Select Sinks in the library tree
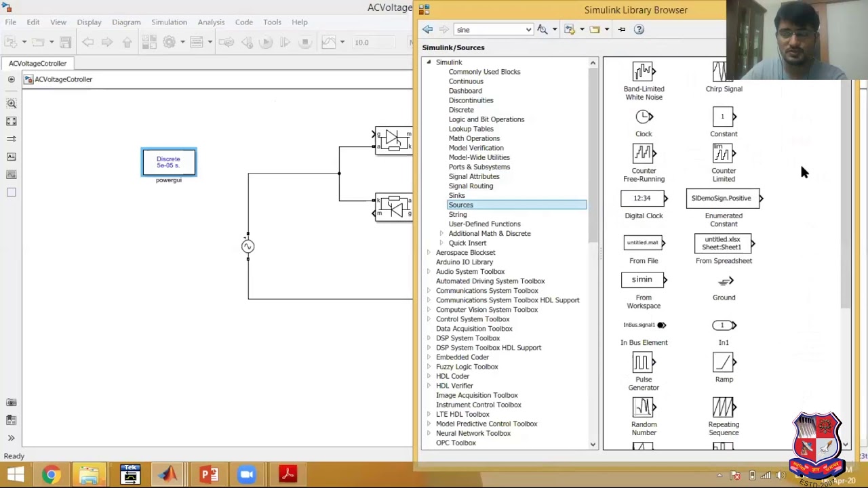The width and height of the screenshot is (868, 488). pos(456,195)
